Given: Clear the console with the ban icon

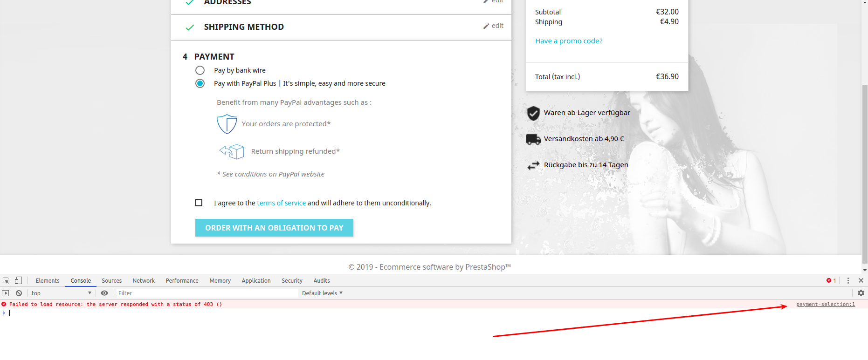Looking at the screenshot, I should pos(19,293).
